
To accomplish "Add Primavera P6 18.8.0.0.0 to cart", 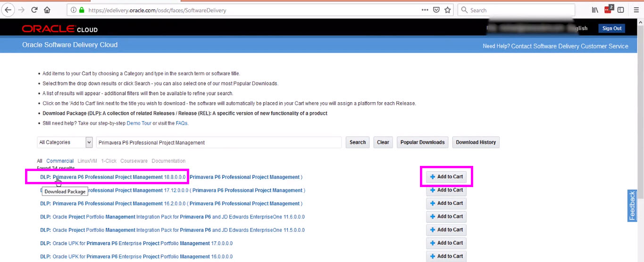I will [446, 177].
